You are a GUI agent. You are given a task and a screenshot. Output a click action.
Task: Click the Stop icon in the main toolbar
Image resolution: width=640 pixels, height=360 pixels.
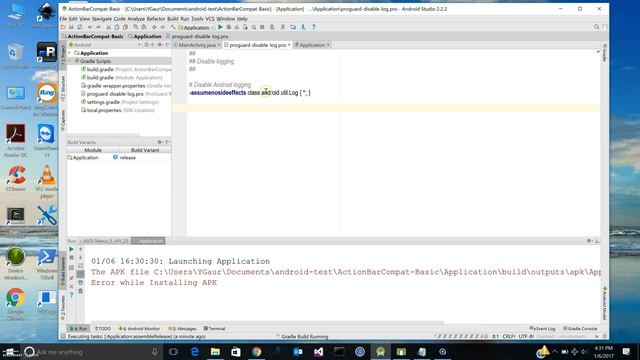(x=262, y=27)
